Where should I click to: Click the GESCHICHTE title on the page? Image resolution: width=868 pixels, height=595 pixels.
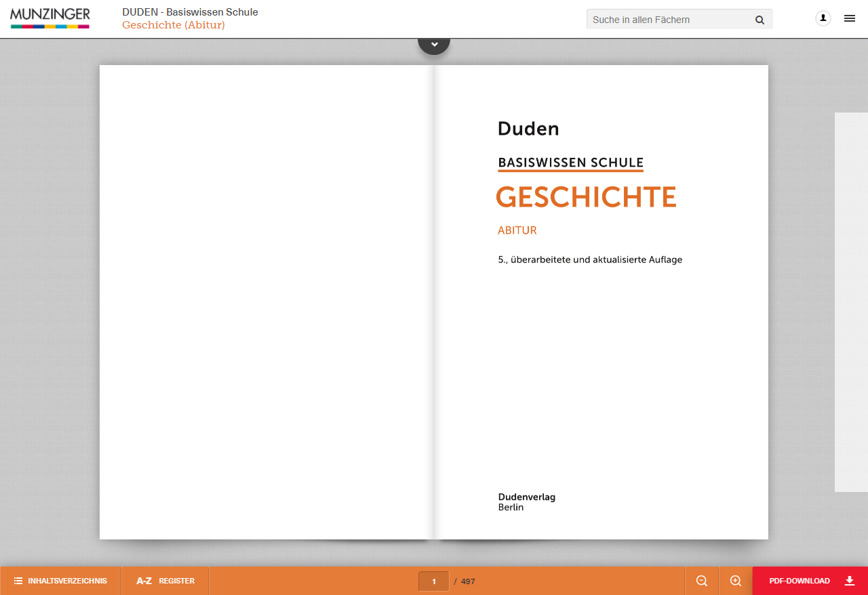[x=587, y=197]
